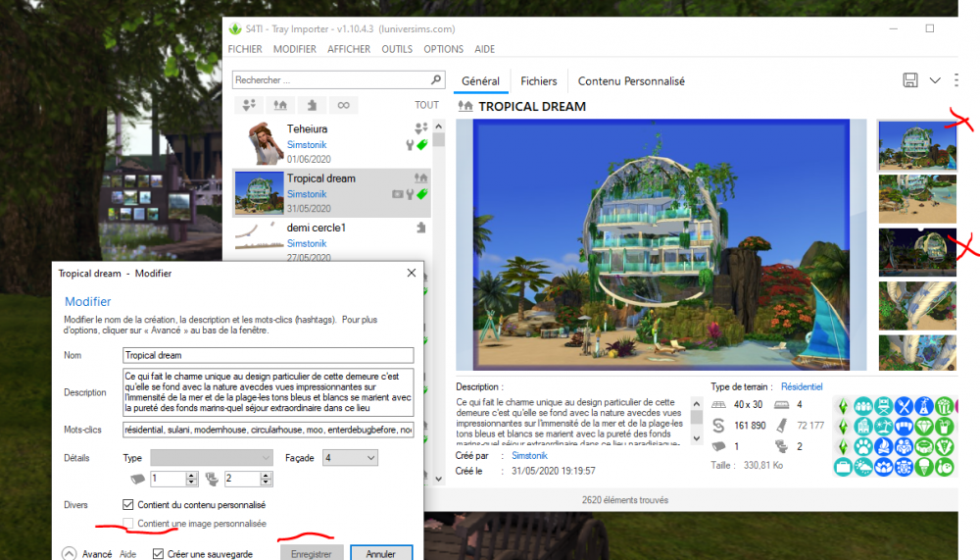Open the MODIFIER menu
Viewport: 980px width, 560px height.
294,49
